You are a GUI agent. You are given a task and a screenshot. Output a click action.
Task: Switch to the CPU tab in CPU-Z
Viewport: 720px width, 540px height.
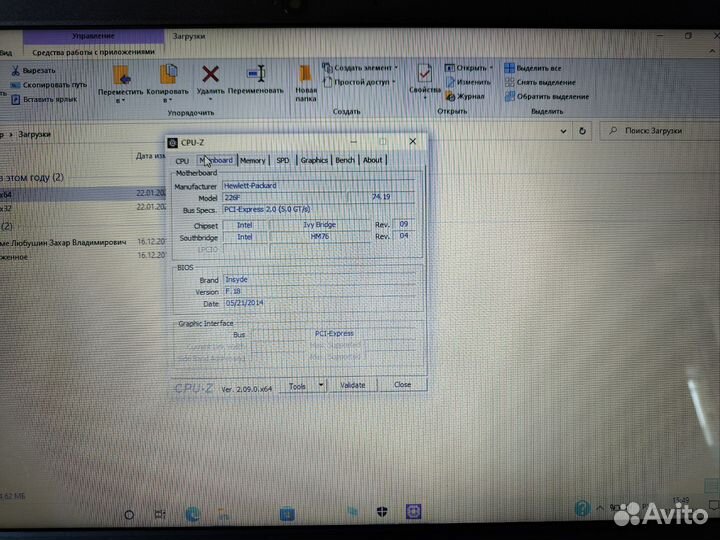pos(182,161)
